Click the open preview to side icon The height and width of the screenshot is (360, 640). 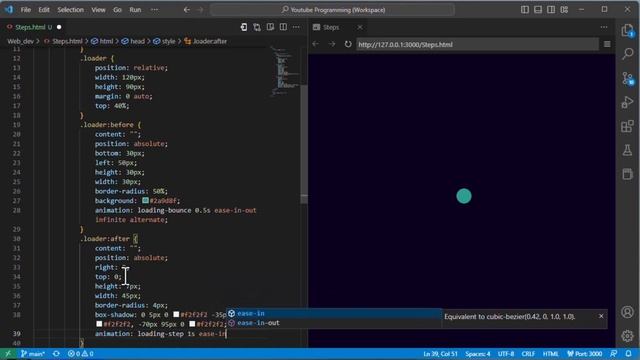point(270,27)
